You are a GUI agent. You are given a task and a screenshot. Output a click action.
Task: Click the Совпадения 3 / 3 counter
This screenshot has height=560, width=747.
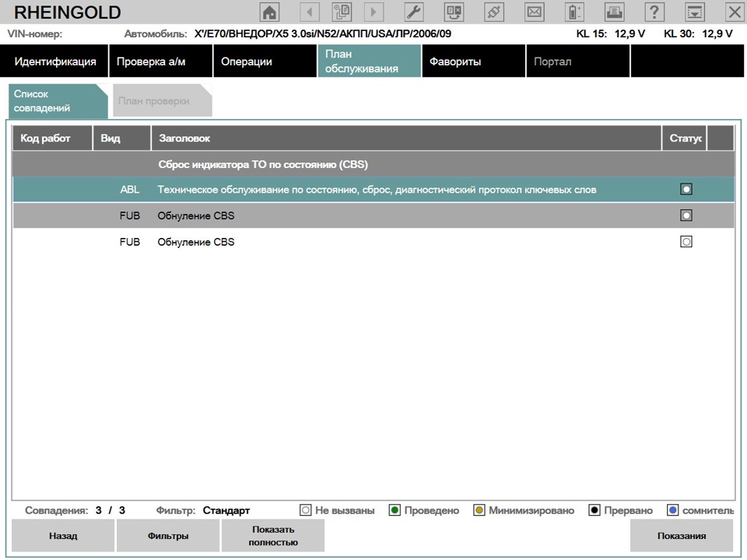[x=75, y=510]
